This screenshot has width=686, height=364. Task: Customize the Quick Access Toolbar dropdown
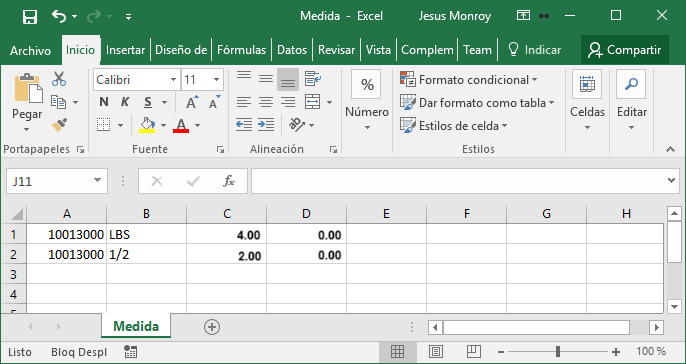click(x=128, y=17)
